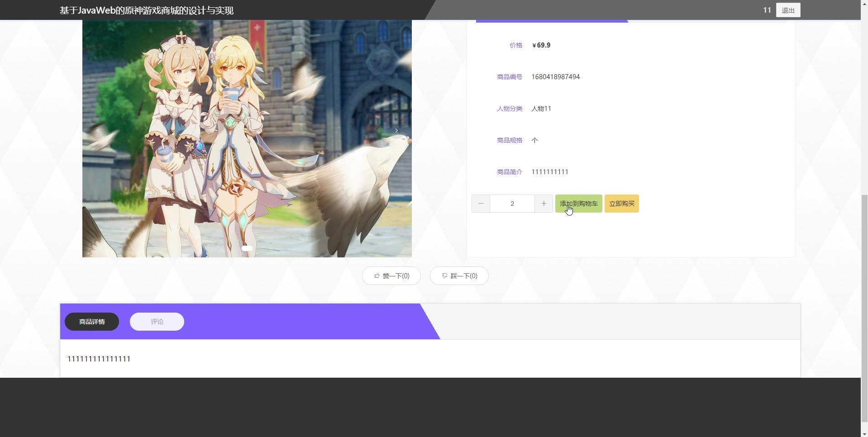Like the product with 赞一下(0)

[x=391, y=276]
